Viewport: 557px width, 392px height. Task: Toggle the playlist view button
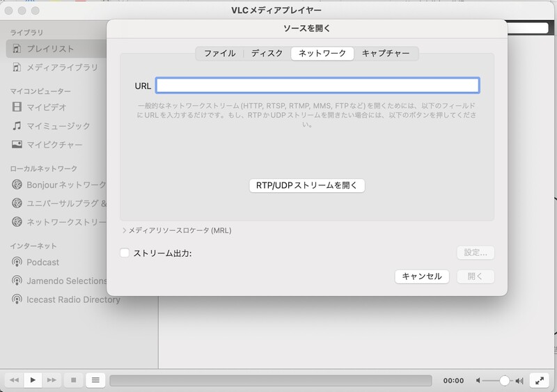click(95, 380)
